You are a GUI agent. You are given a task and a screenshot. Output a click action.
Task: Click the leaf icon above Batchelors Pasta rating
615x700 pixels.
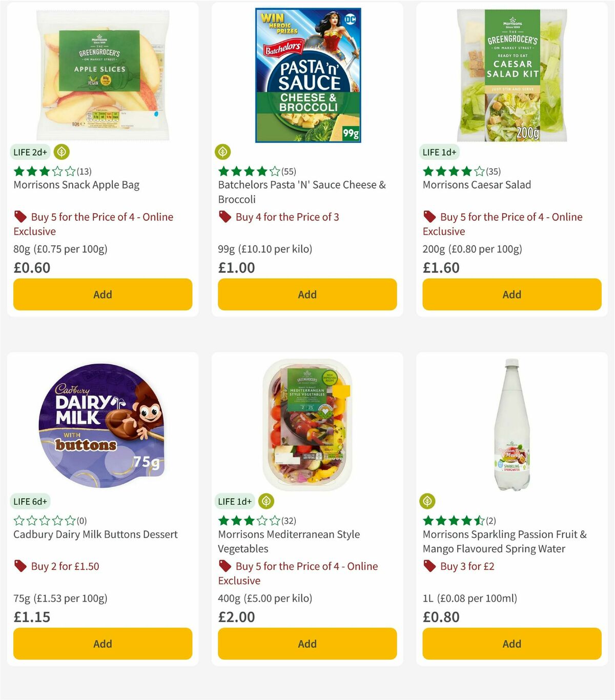[223, 152]
